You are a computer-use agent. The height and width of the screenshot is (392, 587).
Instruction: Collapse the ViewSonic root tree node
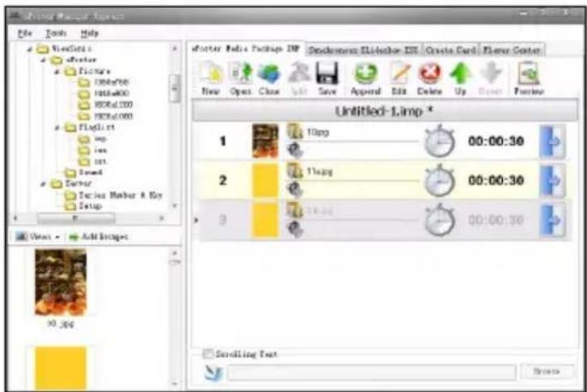pos(30,49)
